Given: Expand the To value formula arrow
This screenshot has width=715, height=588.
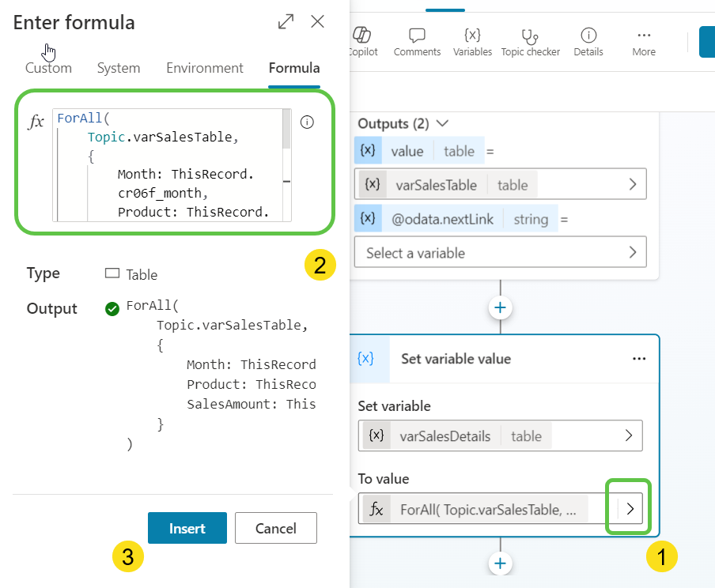Looking at the screenshot, I should click(x=630, y=509).
